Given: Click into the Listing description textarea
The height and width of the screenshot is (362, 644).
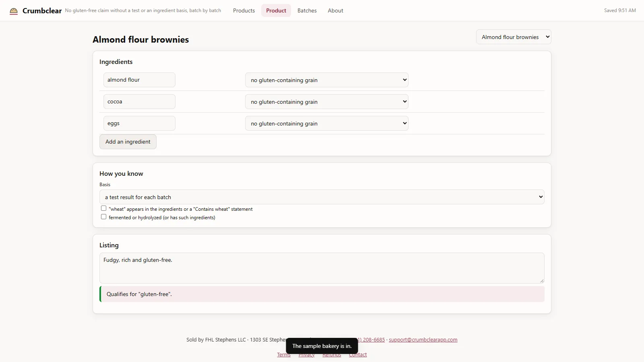Looking at the screenshot, I should 322,268.
